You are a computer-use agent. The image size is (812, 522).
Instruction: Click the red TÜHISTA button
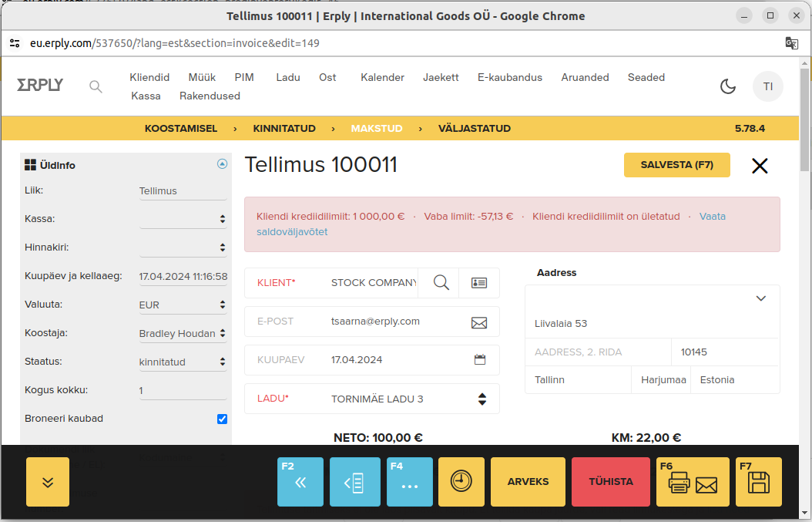point(611,482)
